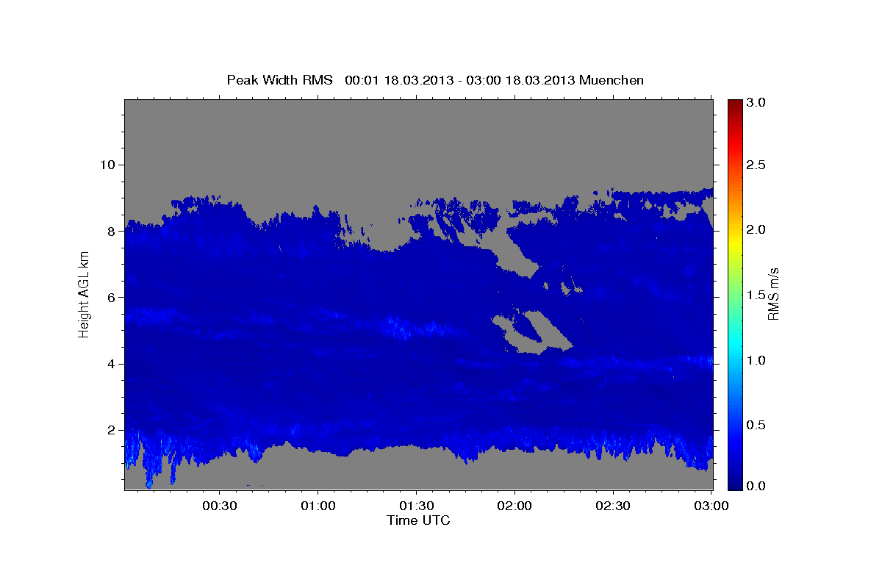Click the colorbar value 2.0
Viewport: 882px width, 588px height.
tap(756, 230)
